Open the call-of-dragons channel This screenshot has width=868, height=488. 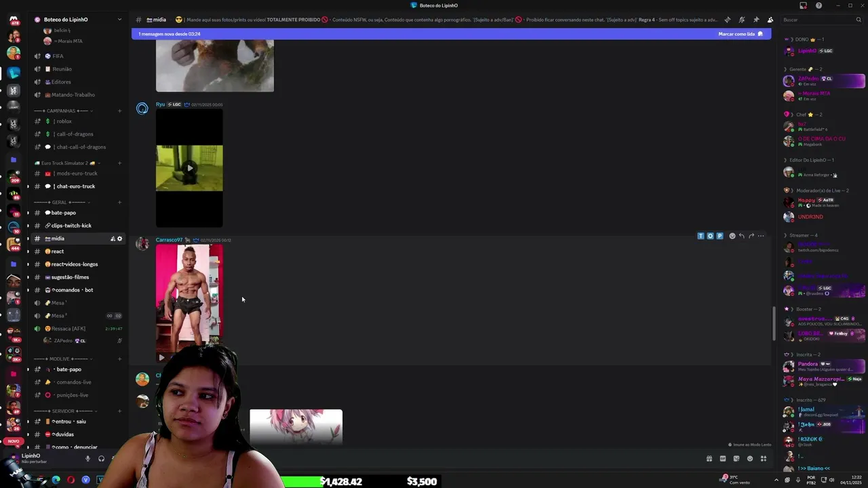[78, 134]
